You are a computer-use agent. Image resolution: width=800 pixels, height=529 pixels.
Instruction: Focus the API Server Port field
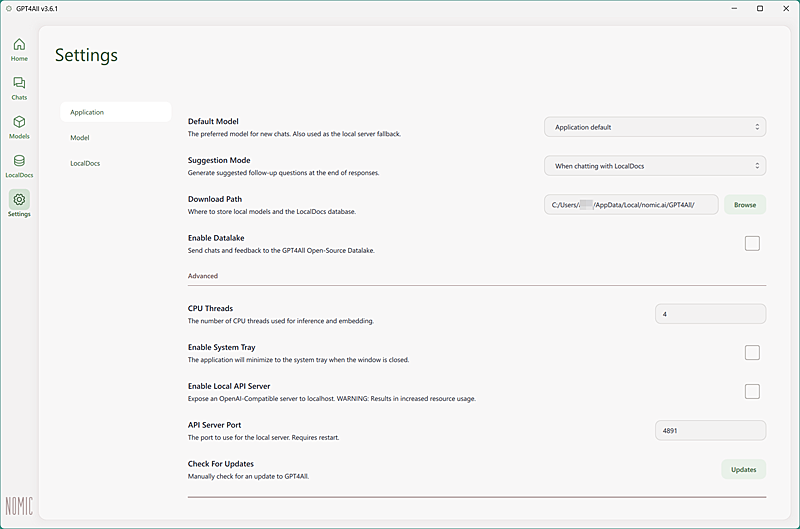click(710, 430)
